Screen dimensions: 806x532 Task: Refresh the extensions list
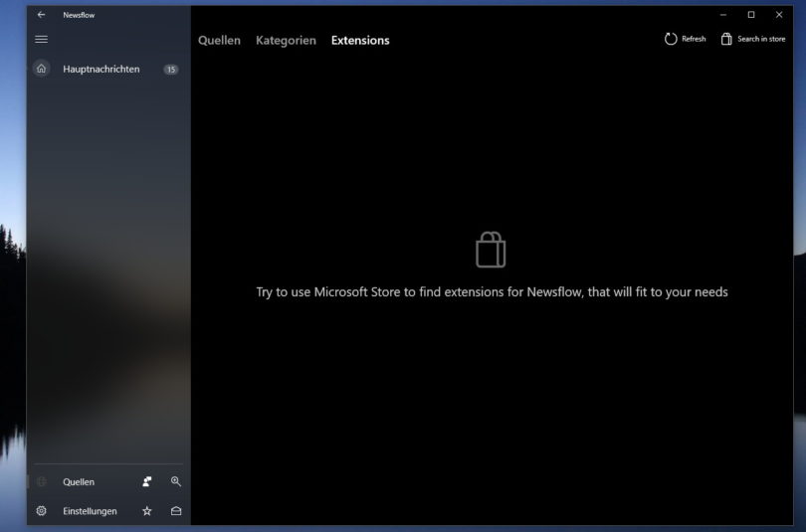click(x=686, y=39)
